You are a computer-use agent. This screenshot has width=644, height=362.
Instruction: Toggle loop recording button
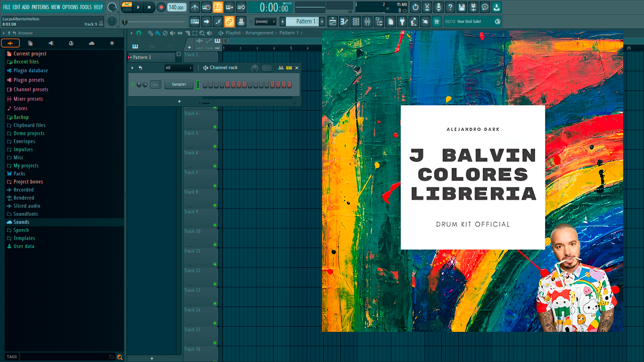(241, 7)
